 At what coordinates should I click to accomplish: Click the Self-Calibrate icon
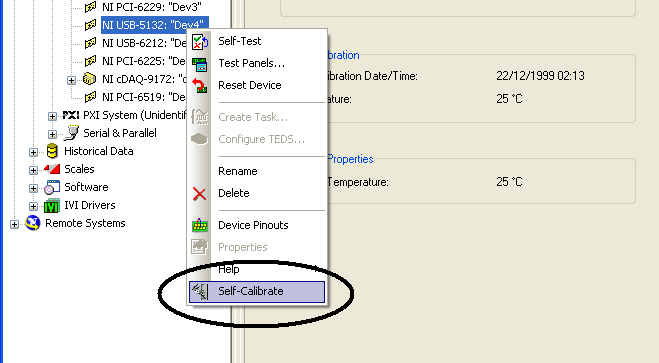click(200, 291)
